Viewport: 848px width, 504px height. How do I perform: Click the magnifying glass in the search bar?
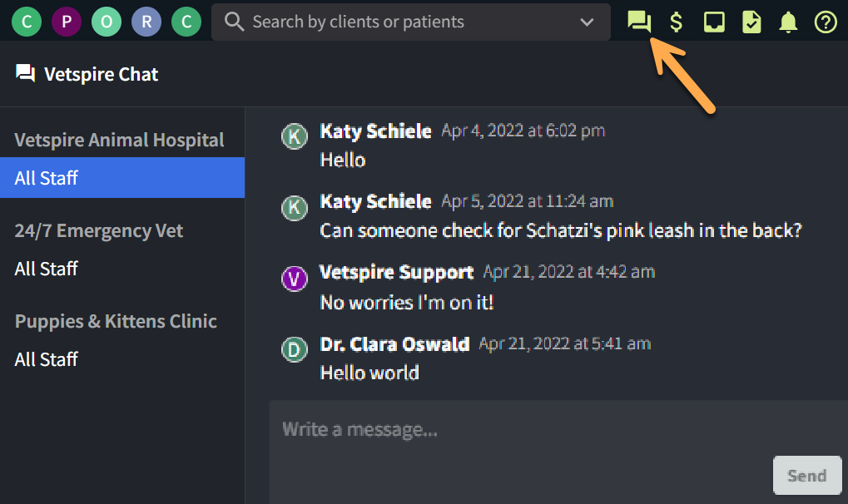[x=234, y=22]
